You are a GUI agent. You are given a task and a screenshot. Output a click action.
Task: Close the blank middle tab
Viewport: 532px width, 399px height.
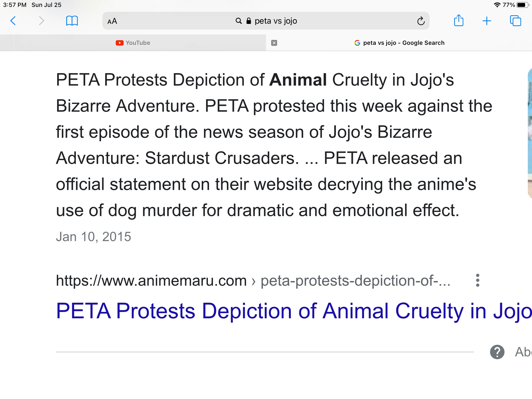(274, 43)
